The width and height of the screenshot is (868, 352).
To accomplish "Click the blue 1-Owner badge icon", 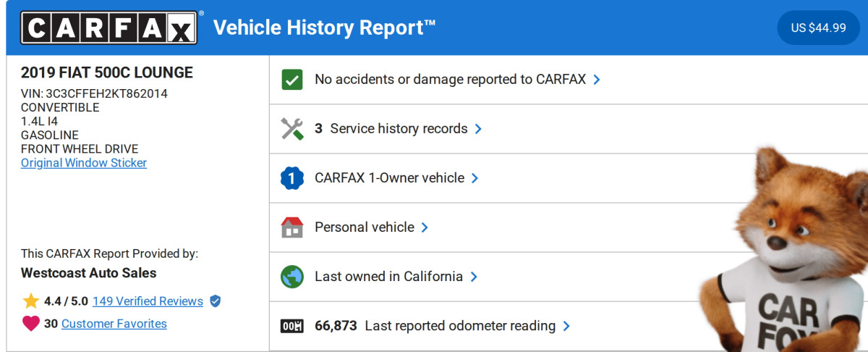I will pyautogui.click(x=292, y=178).
